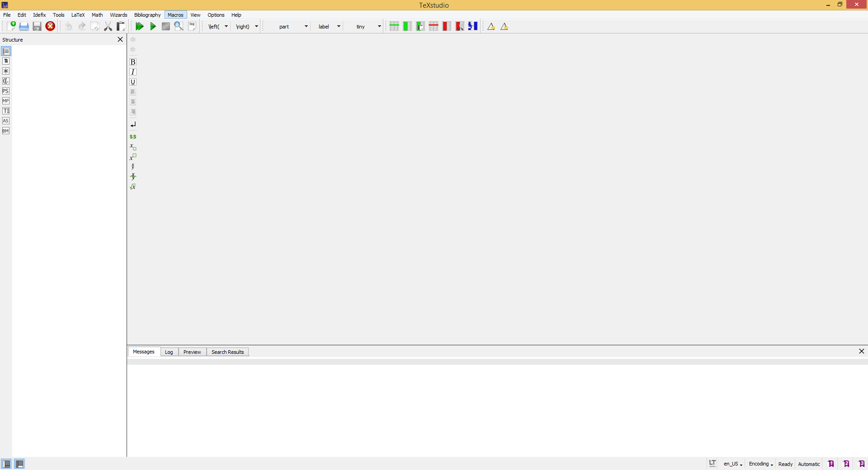Insert a superscript

[x=133, y=157]
